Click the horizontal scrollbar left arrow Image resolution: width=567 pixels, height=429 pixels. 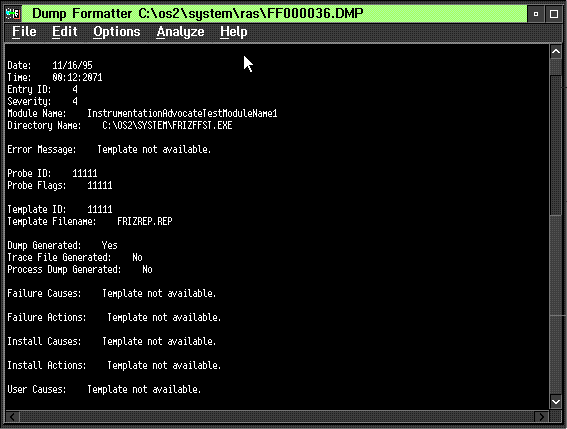pyautogui.click(x=12, y=417)
